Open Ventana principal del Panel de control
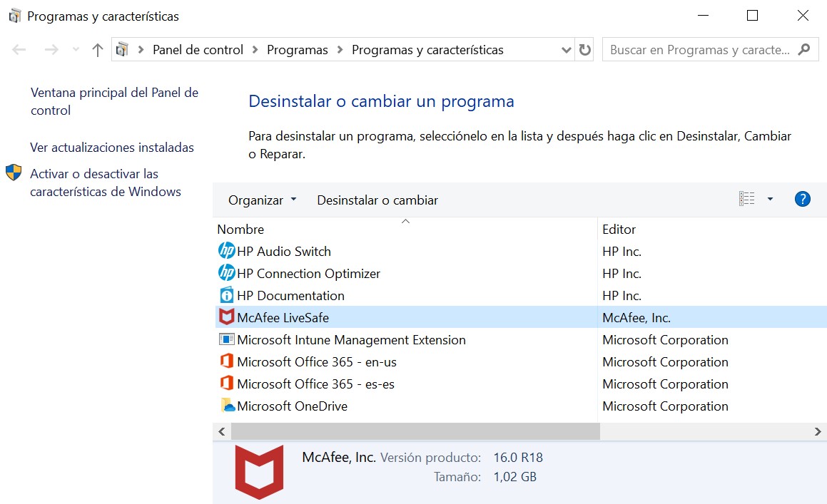Image resolution: width=827 pixels, height=504 pixels. [114, 101]
